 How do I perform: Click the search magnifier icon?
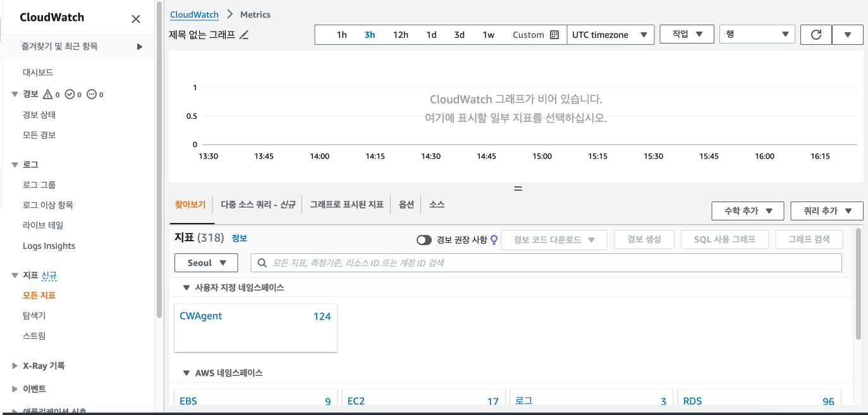point(262,263)
